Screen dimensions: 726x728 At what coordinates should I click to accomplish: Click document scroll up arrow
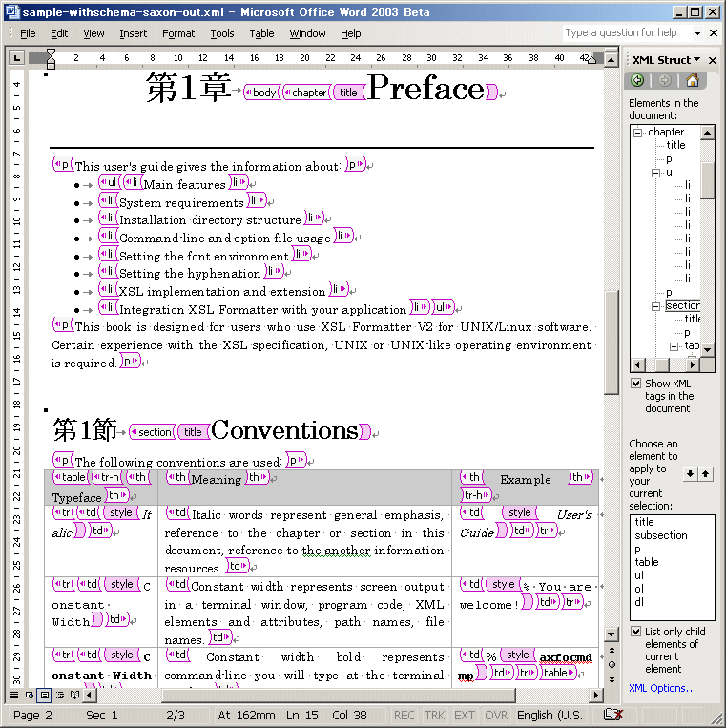pos(612,60)
